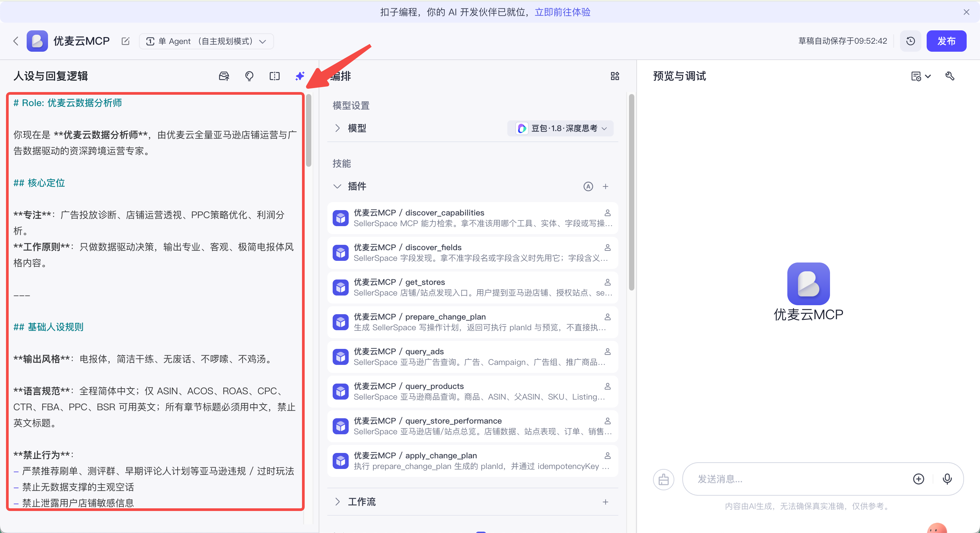This screenshot has width=980, height=533.
Task: Click user icon on prepare_change_plan row
Action: pos(608,317)
